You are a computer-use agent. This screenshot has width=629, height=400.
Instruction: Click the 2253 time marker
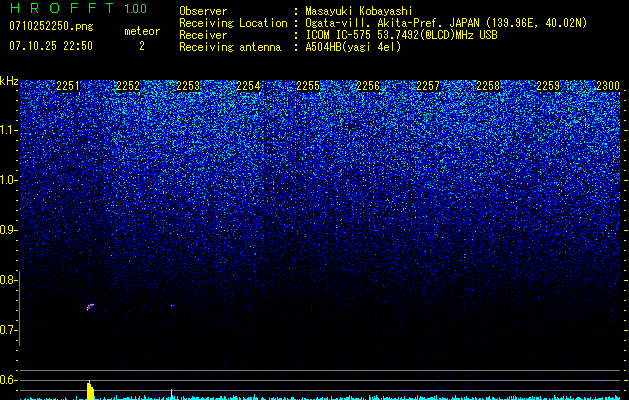188,86
